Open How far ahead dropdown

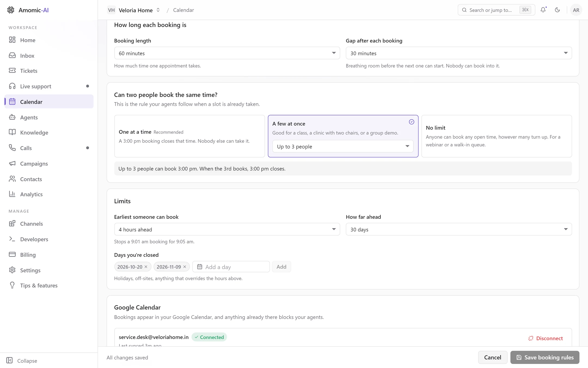click(x=459, y=229)
